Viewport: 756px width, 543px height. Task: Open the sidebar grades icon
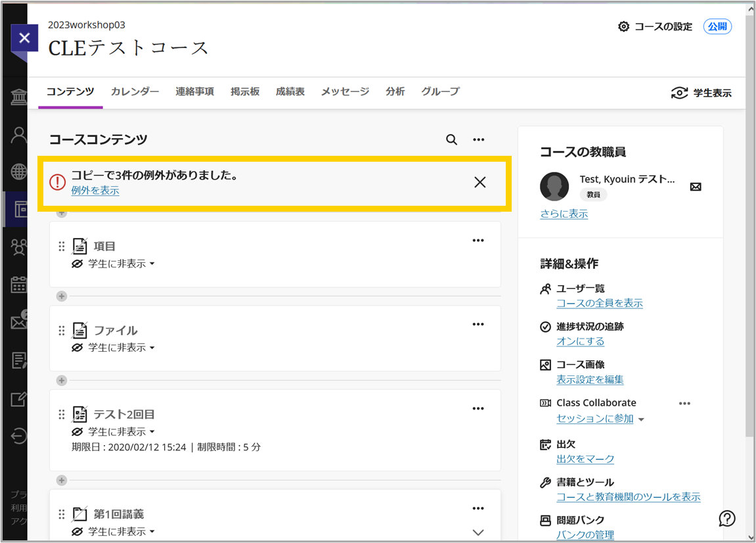[19, 360]
